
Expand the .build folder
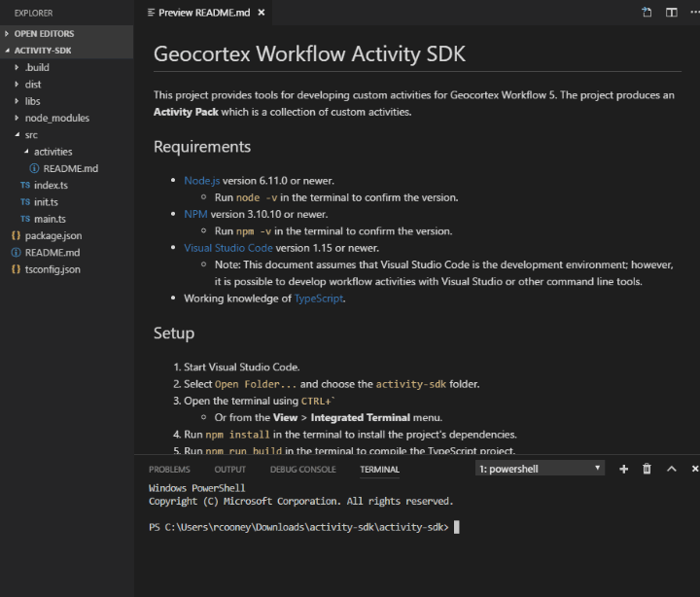[66, 67]
